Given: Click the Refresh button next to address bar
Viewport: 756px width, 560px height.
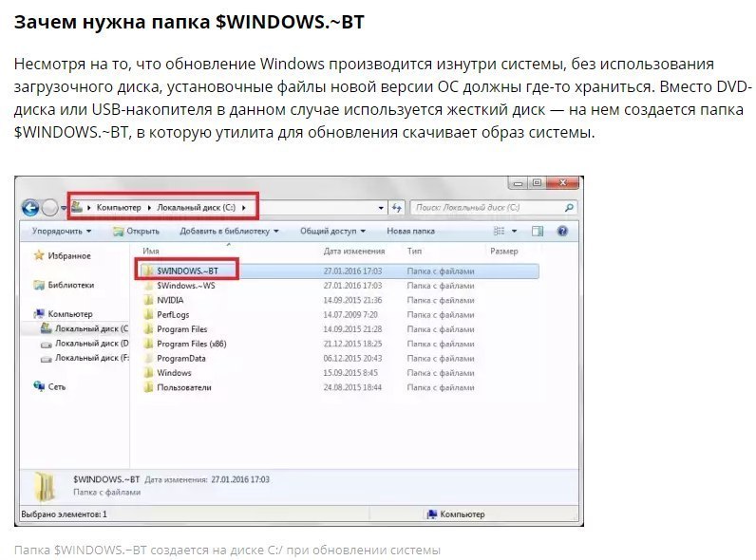Looking at the screenshot, I should click(397, 208).
